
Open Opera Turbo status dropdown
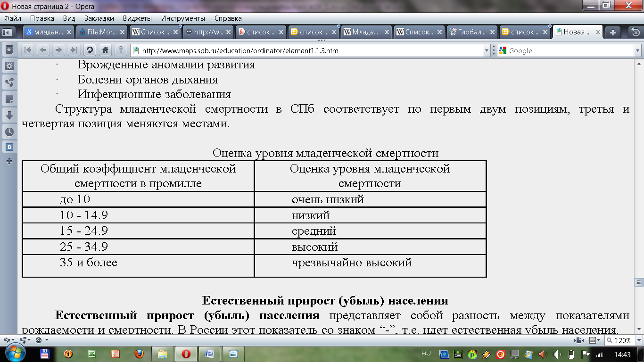[41, 340]
